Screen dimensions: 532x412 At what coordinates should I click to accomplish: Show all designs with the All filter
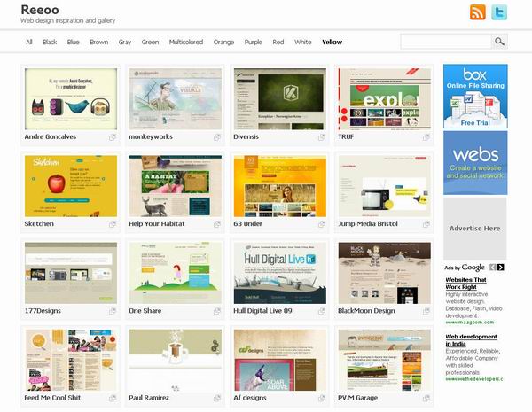29,42
